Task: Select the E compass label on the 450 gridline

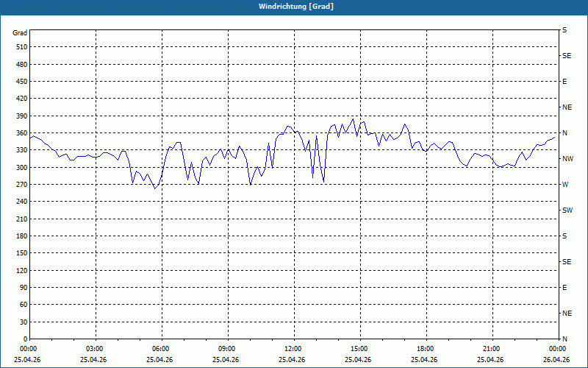Action: pyautogui.click(x=564, y=82)
